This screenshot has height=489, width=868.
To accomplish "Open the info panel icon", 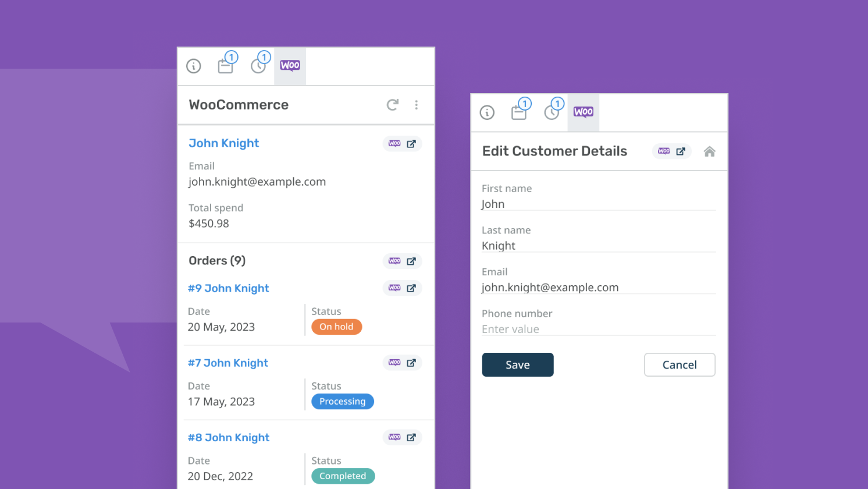I will 193,66.
